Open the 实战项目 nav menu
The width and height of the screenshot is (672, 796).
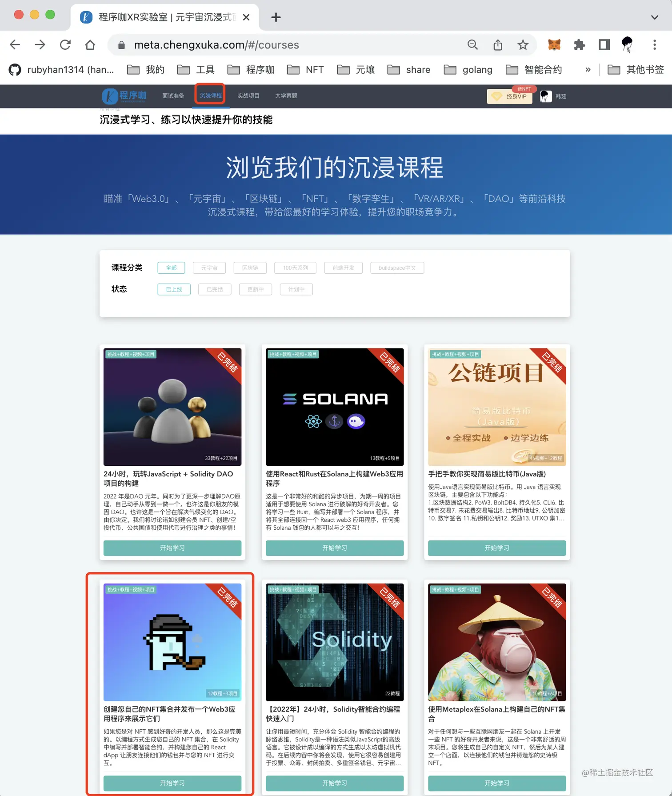pos(248,96)
